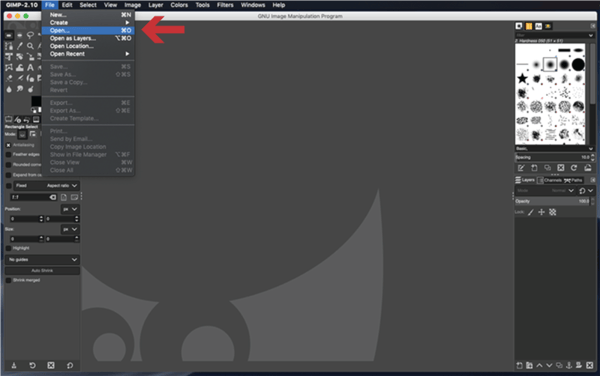Select the Text tool in toolbox
Screen dimensions: 600x376
pyautogui.click(x=30, y=67)
